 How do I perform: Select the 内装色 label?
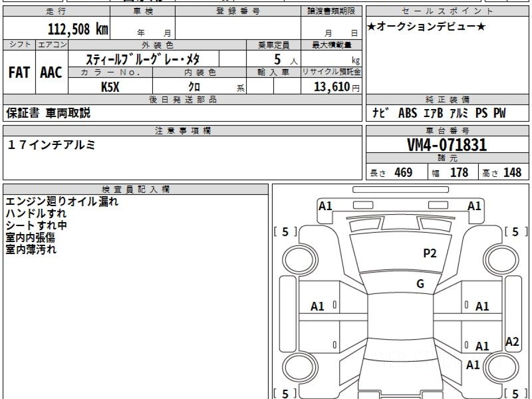pyautogui.click(x=199, y=72)
